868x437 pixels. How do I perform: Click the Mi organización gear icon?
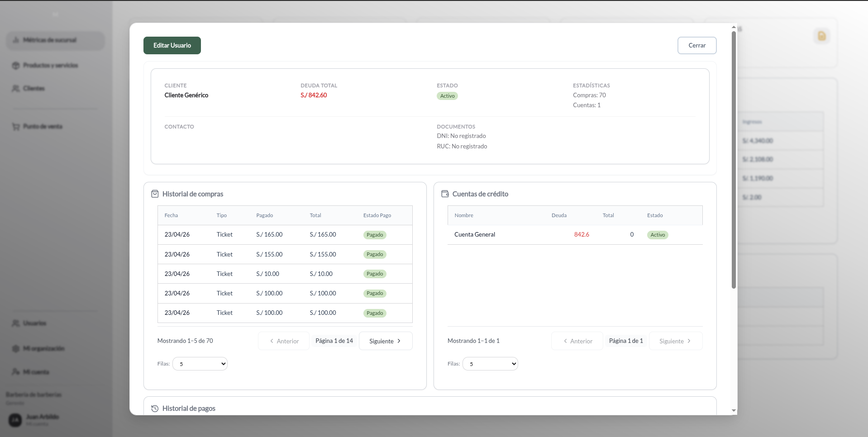(16, 348)
